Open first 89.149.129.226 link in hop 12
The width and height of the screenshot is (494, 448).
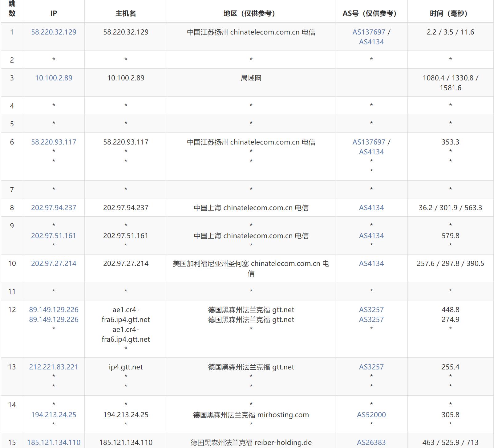(x=54, y=310)
